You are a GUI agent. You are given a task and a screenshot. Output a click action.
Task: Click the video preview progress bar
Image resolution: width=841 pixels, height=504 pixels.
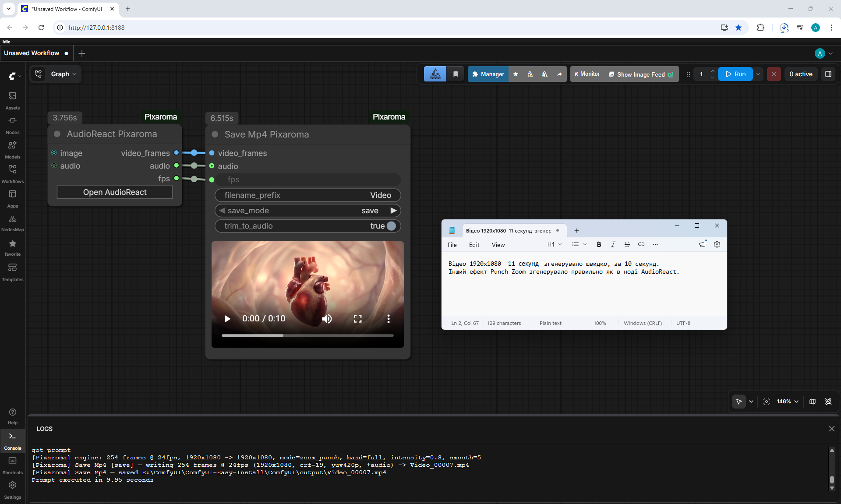(307, 335)
